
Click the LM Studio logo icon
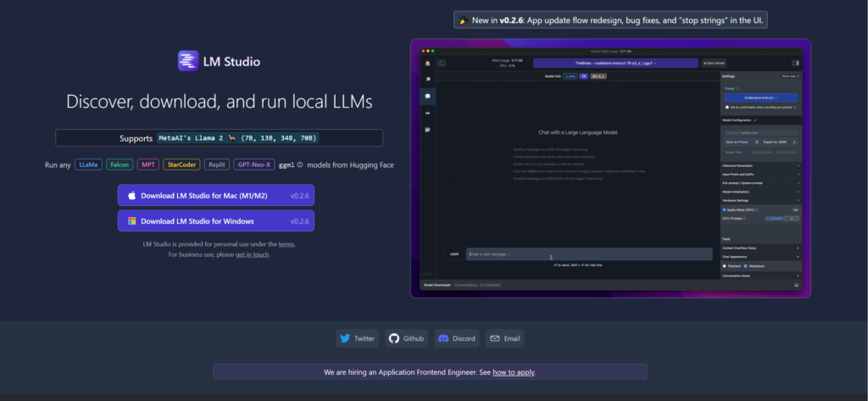click(188, 61)
